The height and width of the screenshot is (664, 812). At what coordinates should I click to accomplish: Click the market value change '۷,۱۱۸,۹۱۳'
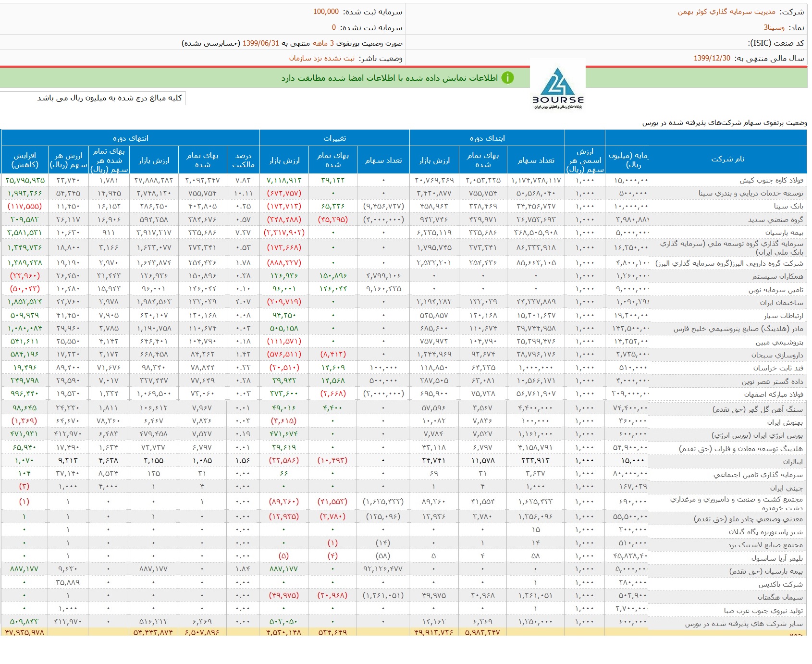[x=284, y=180]
